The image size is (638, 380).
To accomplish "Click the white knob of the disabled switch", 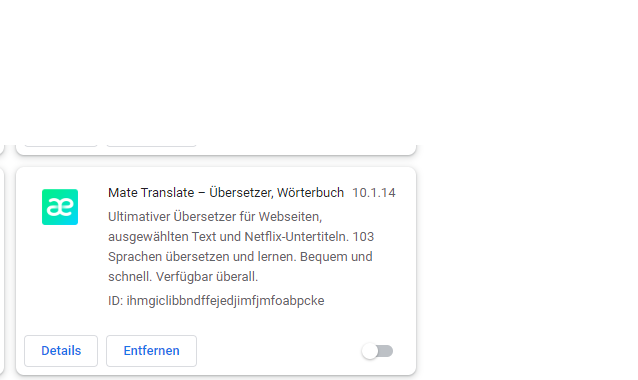I will pos(370,351).
